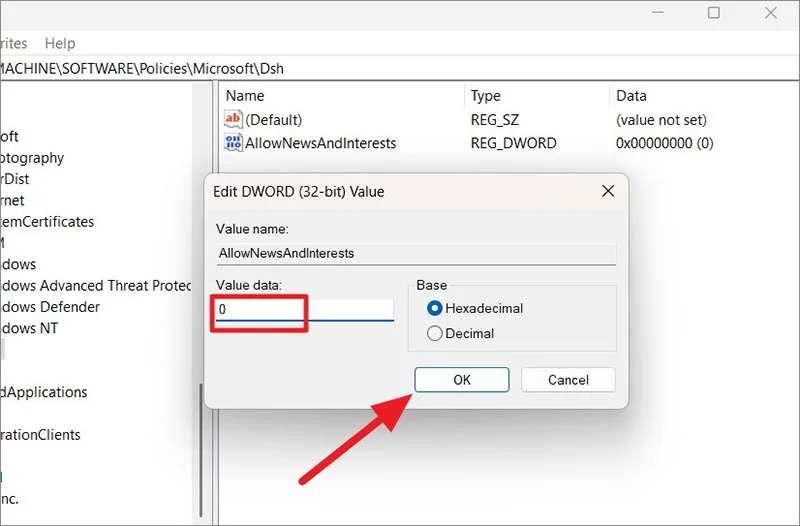Viewport: 800px width, 526px height.
Task: Select the (Default) string value icon
Action: click(x=233, y=119)
